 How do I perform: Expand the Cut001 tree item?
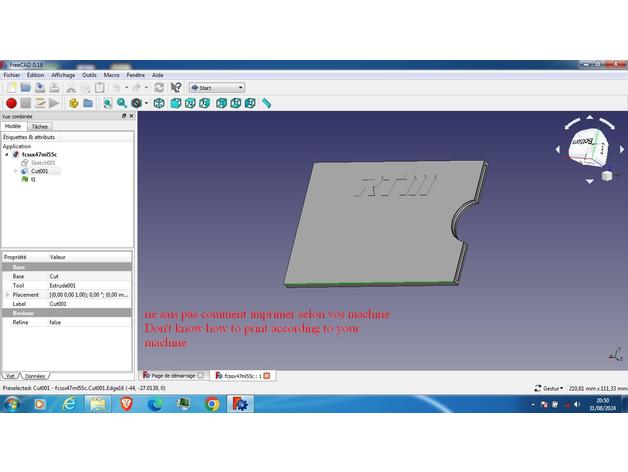(16, 171)
